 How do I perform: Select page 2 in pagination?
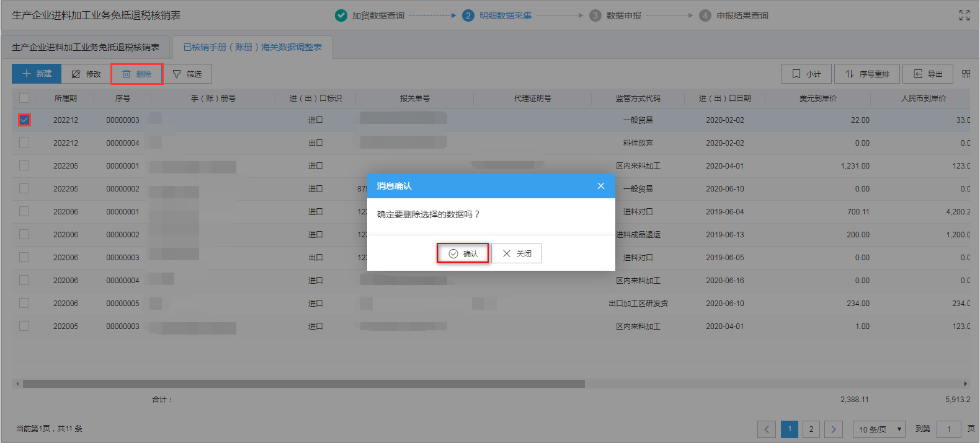pos(811,429)
